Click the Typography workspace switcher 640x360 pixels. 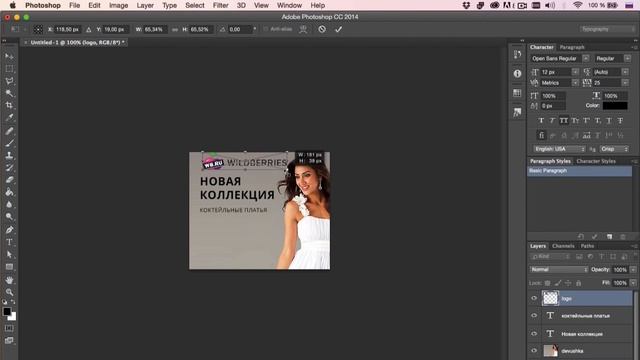click(x=607, y=29)
